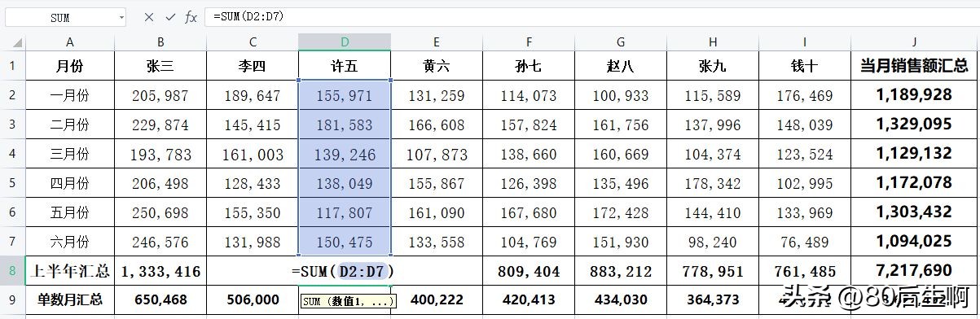980x319 pixels.
Task: Select the 四月份 row label cell
Action: click(70, 183)
